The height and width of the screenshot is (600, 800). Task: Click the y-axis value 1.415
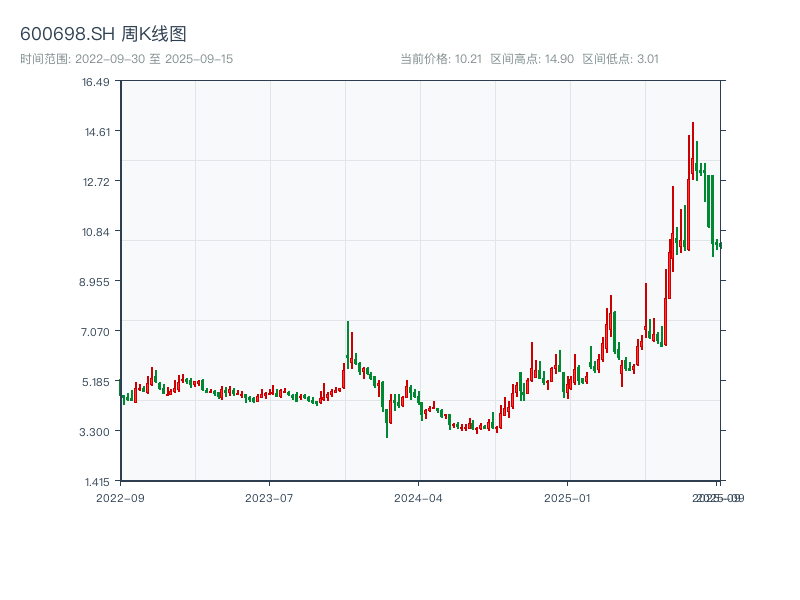97,482
